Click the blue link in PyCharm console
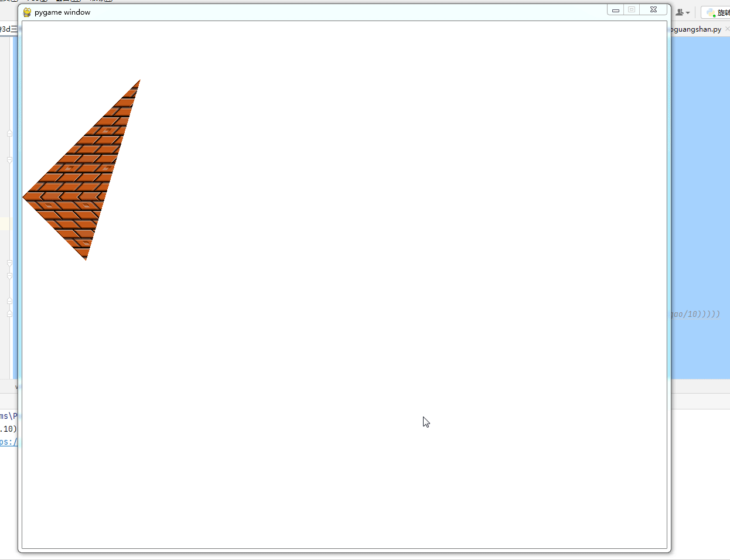The height and width of the screenshot is (560, 730). pos(8,442)
